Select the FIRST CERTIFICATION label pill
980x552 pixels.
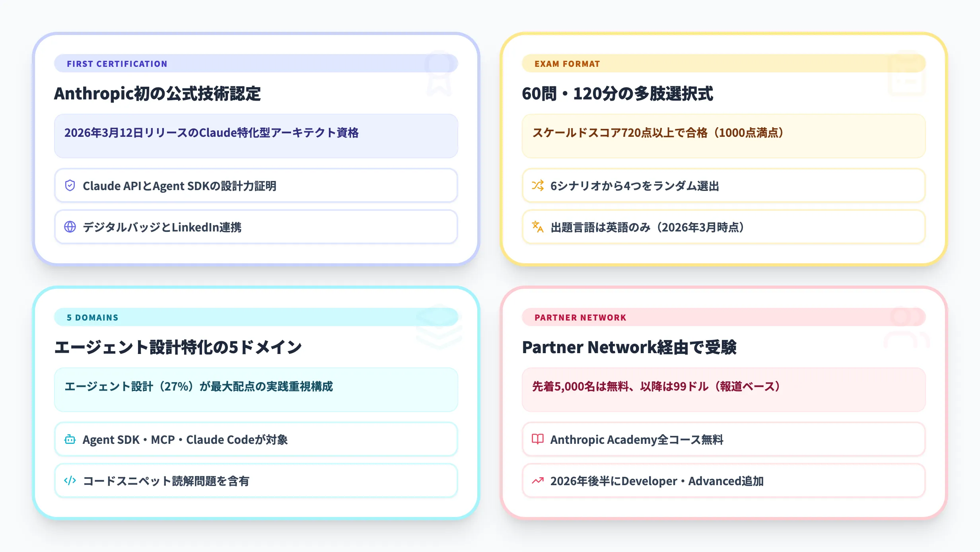tap(256, 64)
